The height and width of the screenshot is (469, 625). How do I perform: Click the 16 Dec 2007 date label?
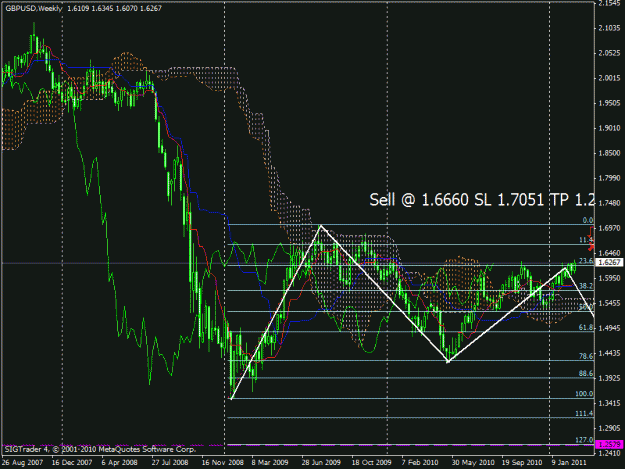(72, 463)
